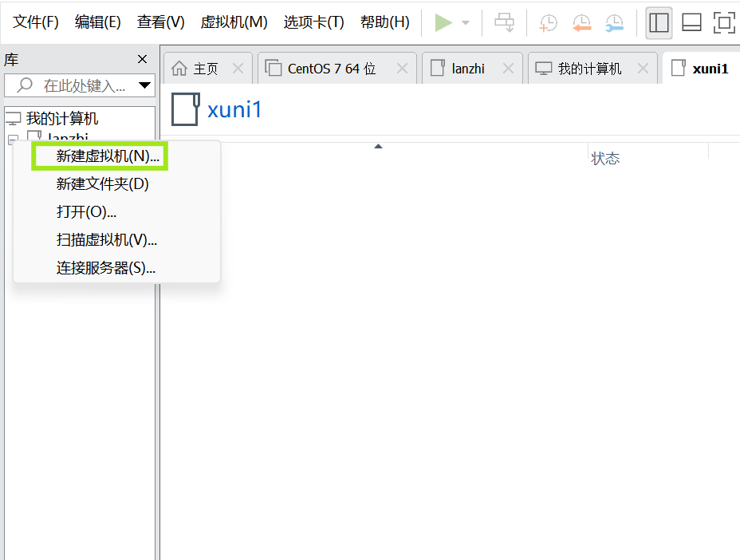This screenshot has width=740, height=560.
Task: Choose 新建虚拟机(N)... from context menu
Action: (108, 156)
